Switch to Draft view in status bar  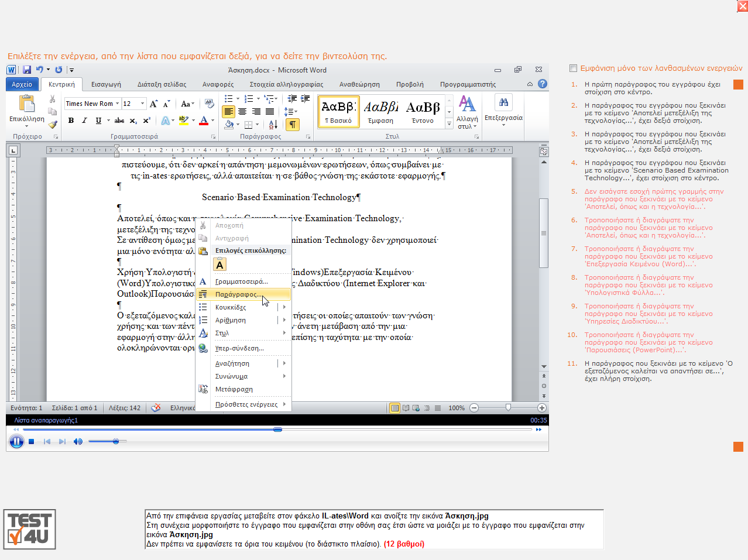tap(437, 408)
